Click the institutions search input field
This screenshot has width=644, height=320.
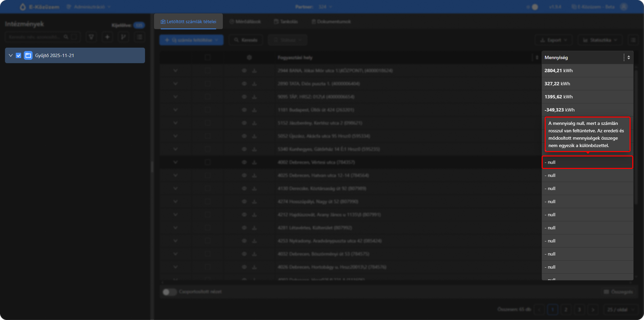pyautogui.click(x=35, y=37)
